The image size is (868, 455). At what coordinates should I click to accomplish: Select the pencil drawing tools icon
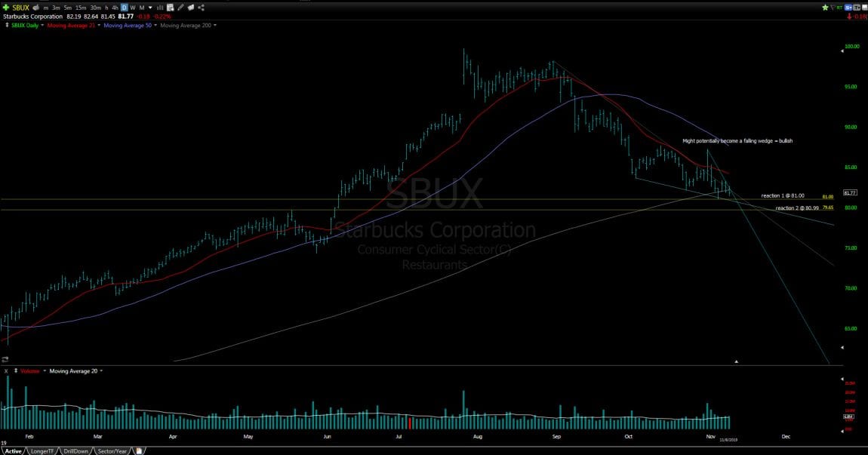(x=180, y=8)
